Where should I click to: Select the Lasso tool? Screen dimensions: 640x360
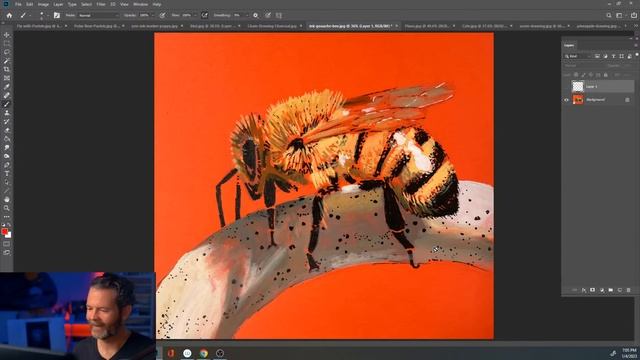click(x=7, y=52)
